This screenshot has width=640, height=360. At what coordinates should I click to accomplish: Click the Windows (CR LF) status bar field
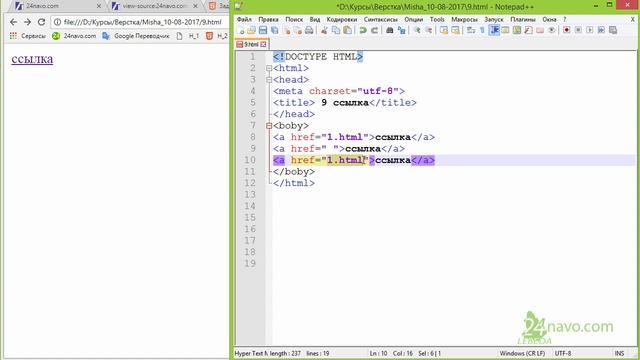coord(522,353)
